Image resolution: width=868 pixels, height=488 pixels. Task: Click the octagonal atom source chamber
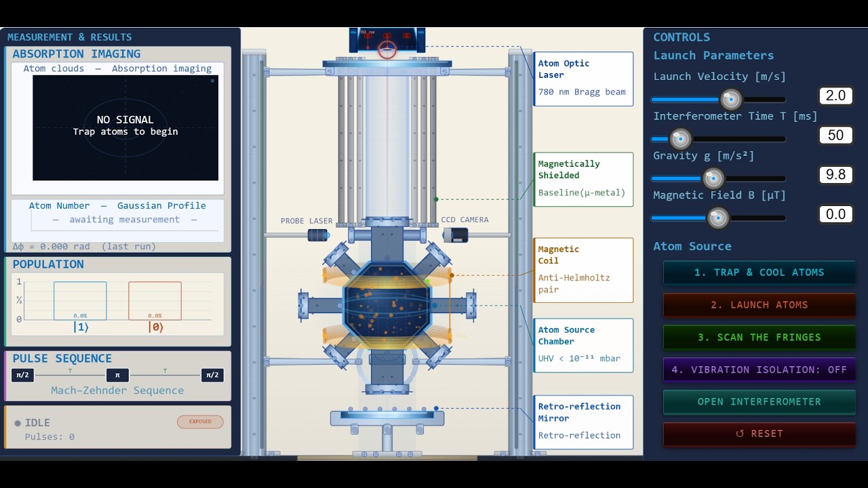coord(387,306)
